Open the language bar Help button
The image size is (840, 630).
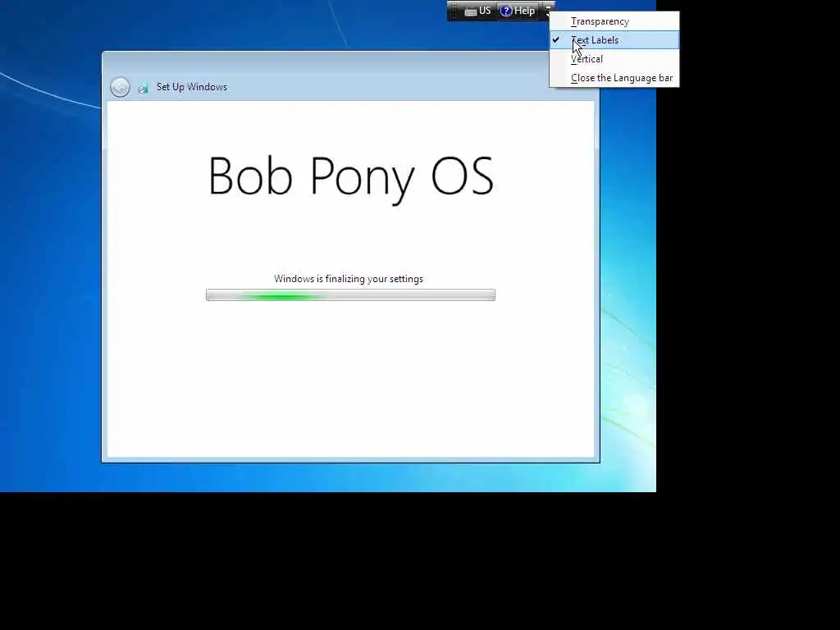click(518, 11)
